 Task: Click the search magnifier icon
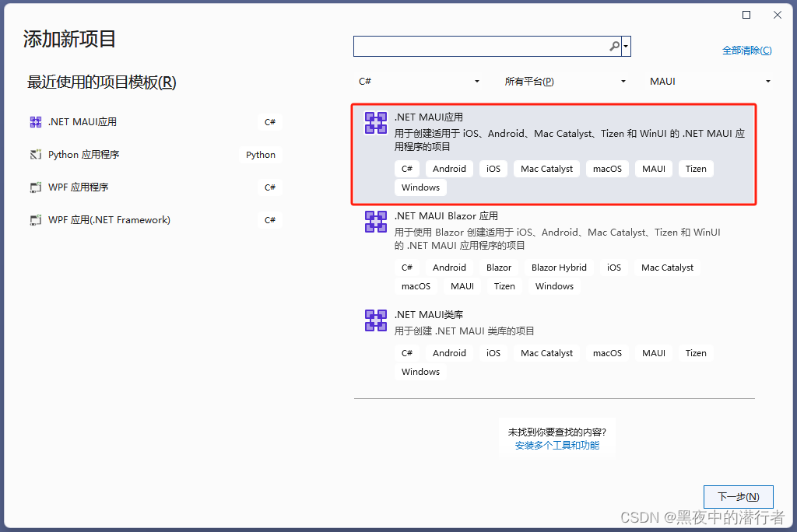point(614,46)
